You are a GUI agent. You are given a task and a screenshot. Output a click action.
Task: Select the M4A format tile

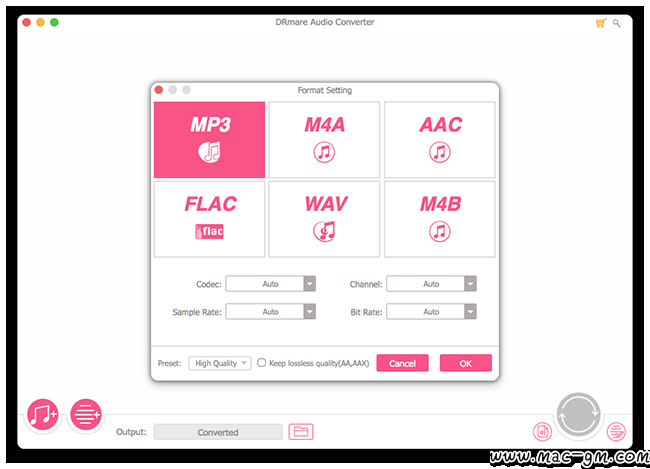coord(324,140)
